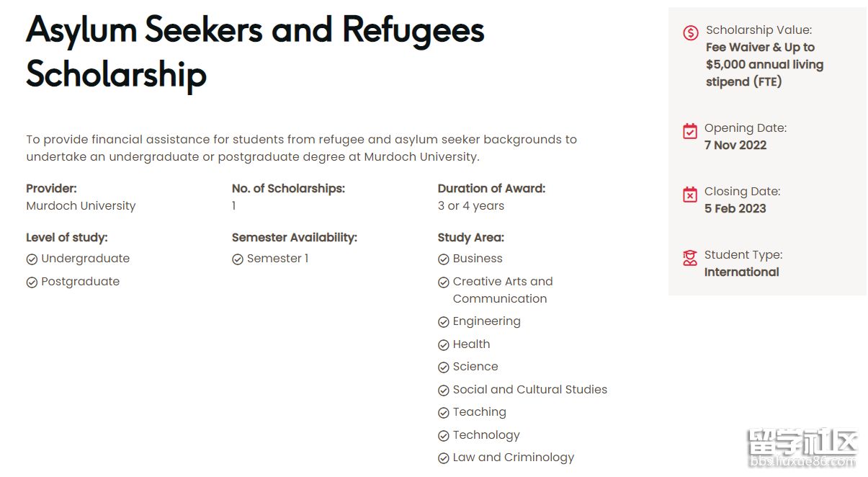This screenshot has height=477, width=868.
Task: Click the checkmark next to Science
Action: point(444,367)
